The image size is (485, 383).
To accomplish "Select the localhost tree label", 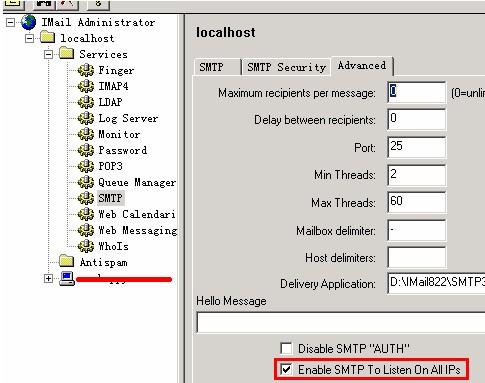I will tap(87, 38).
